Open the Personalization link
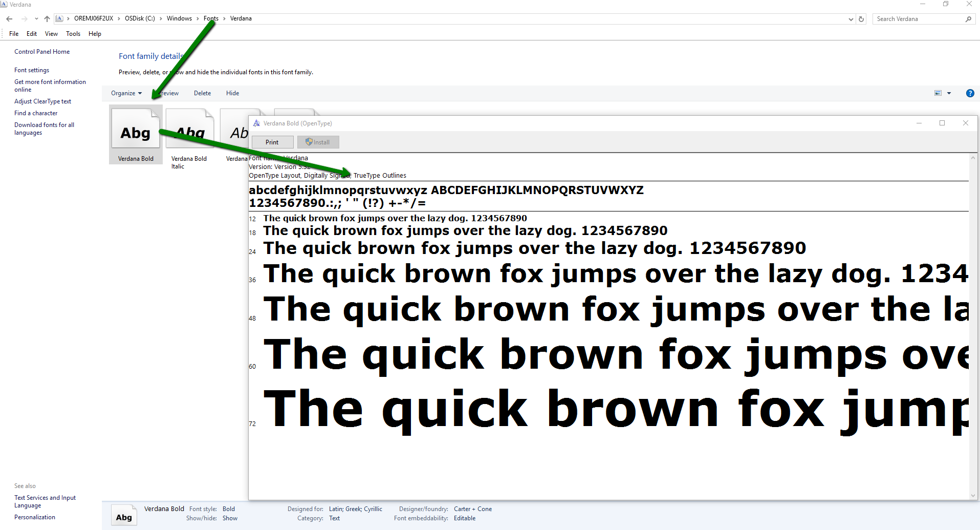Image resolution: width=980 pixels, height=530 pixels. tap(35, 517)
